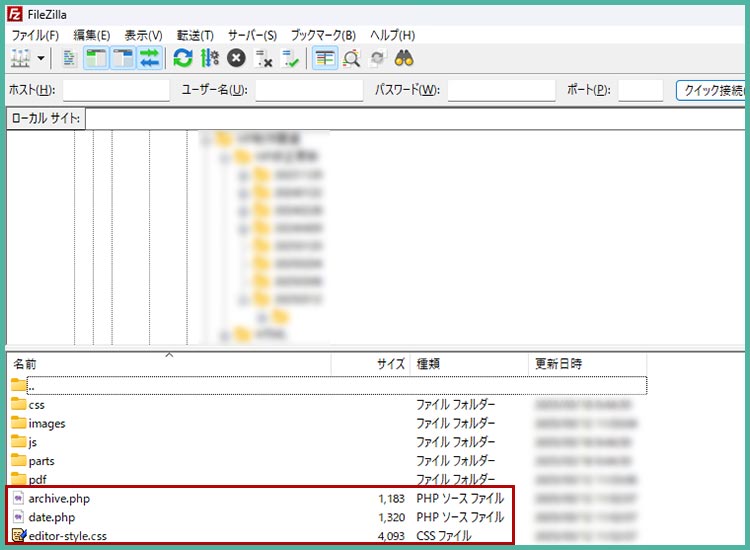Click the CSS ファイル type cell
The height and width of the screenshot is (550, 750).
[443, 536]
